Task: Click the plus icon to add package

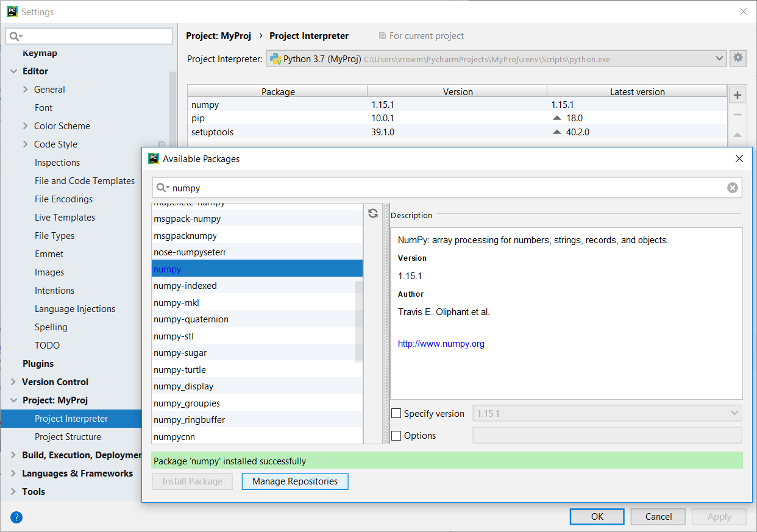Action: point(737,95)
